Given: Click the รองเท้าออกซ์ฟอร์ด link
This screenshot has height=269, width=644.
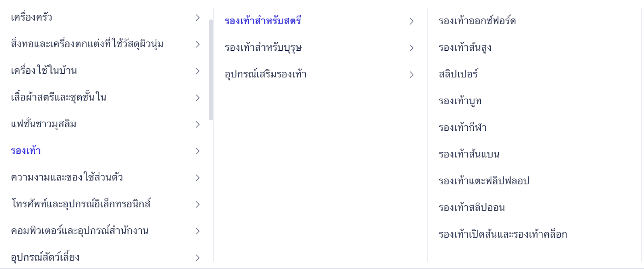Looking at the screenshot, I should click(x=477, y=21).
